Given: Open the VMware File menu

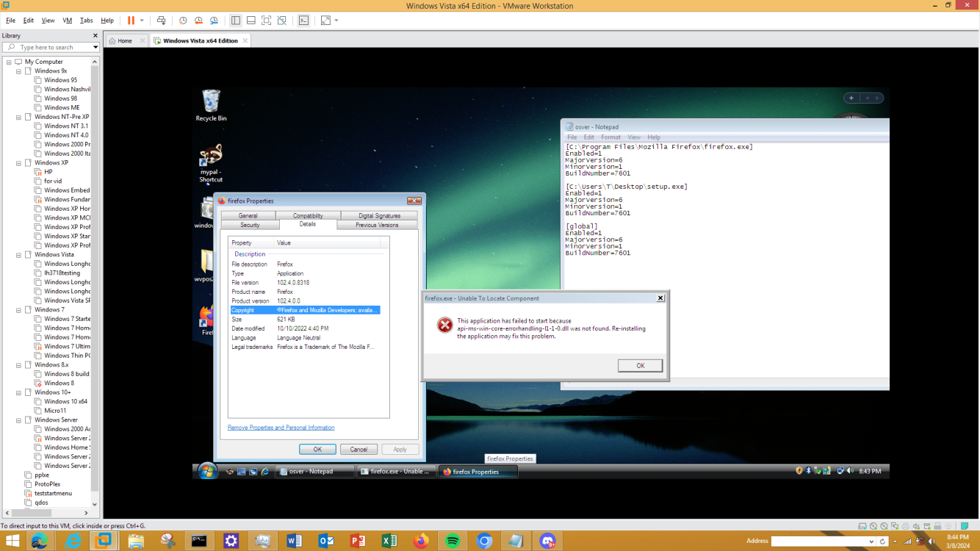Looking at the screenshot, I should click(x=10, y=21).
